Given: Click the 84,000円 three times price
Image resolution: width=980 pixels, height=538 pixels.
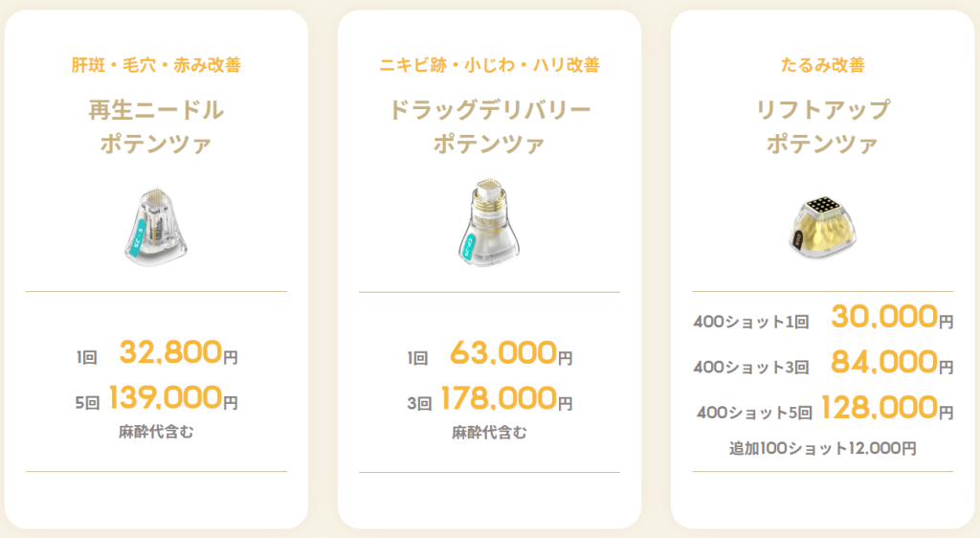Looking at the screenshot, I should [x=892, y=363].
